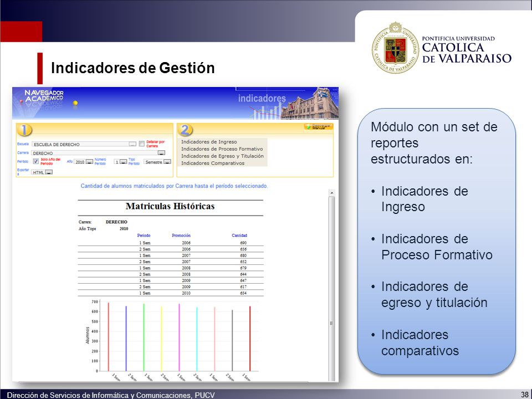Click Cantidad value 690 in table
The height and width of the screenshot is (399, 532).
click(x=243, y=243)
